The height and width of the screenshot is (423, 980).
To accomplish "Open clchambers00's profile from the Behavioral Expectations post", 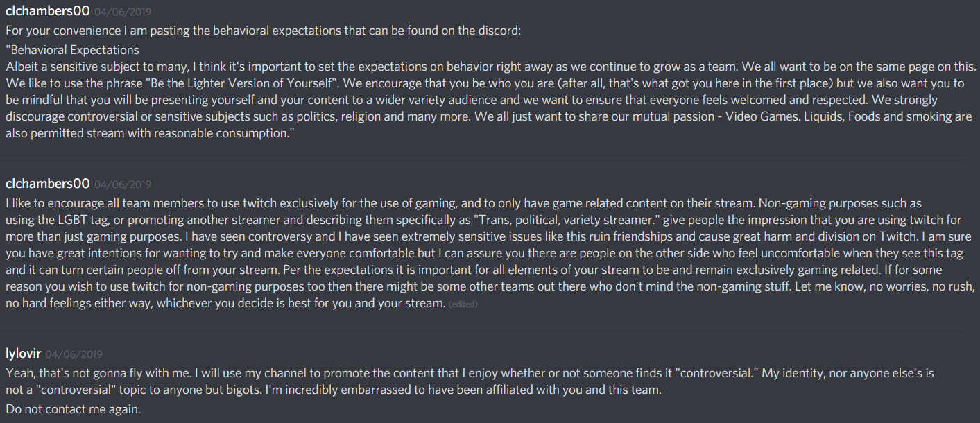I will (x=47, y=11).
